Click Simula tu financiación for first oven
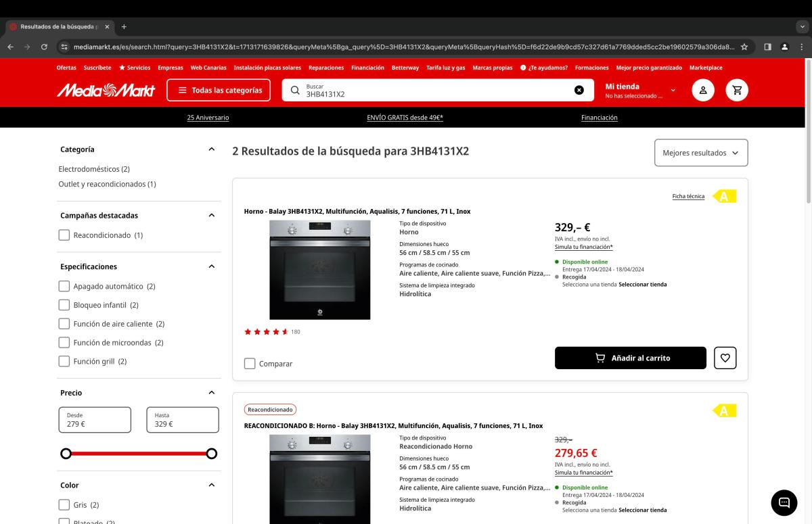Image resolution: width=812 pixels, height=524 pixels. pyautogui.click(x=584, y=247)
